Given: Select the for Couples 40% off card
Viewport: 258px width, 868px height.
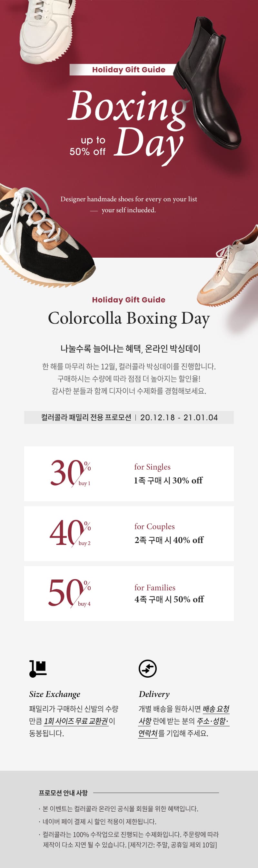Looking at the screenshot, I should 129,534.
